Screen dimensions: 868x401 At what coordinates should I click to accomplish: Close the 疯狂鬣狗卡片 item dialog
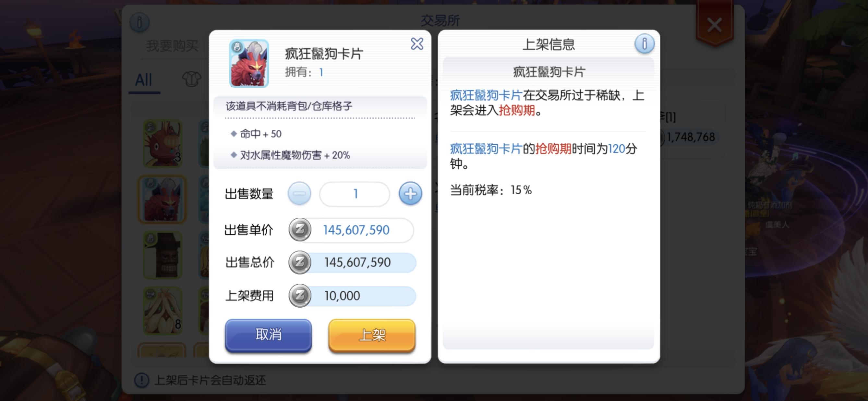pyautogui.click(x=417, y=44)
